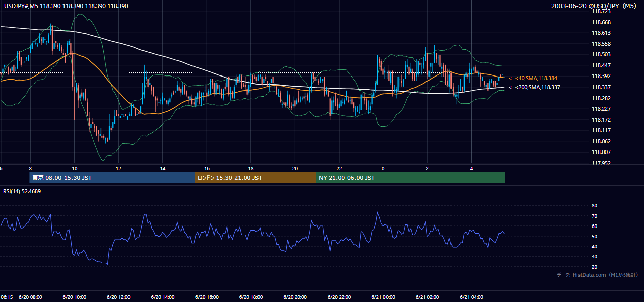Image resolution: width=644 pixels, height=302 pixels.
Task: Click the 6/20 16:00 date axis label
Action: click(207, 297)
